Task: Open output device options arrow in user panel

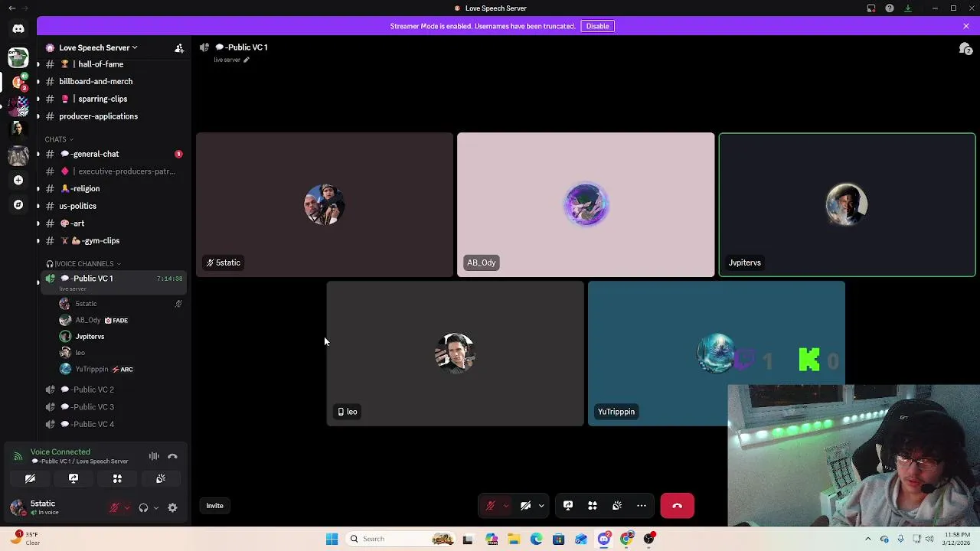Action: tap(155, 507)
